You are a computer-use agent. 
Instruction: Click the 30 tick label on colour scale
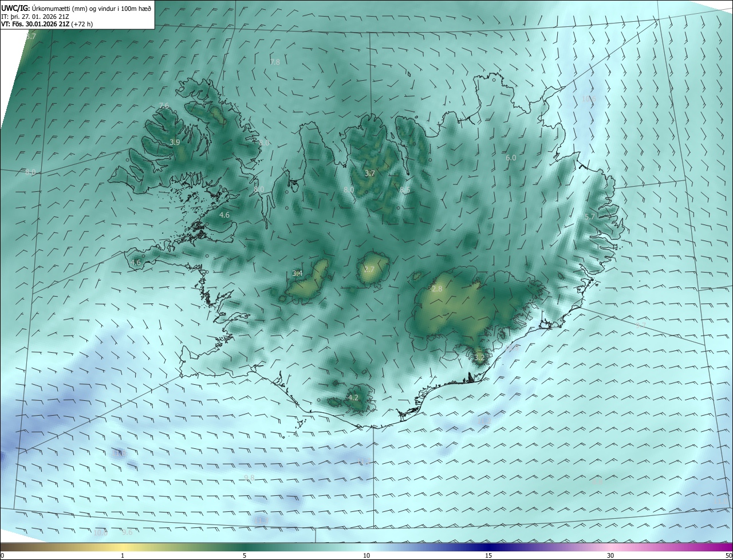[x=610, y=556]
